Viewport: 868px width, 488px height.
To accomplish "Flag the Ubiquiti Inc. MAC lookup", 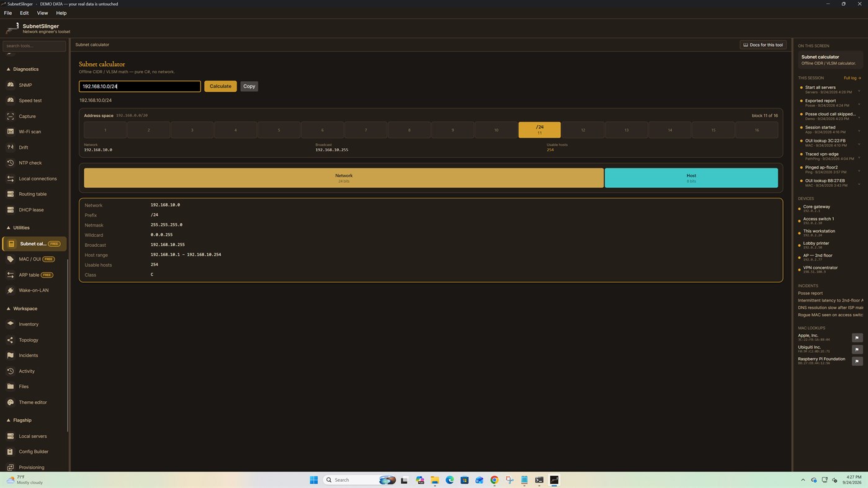I will click(857, 349).
